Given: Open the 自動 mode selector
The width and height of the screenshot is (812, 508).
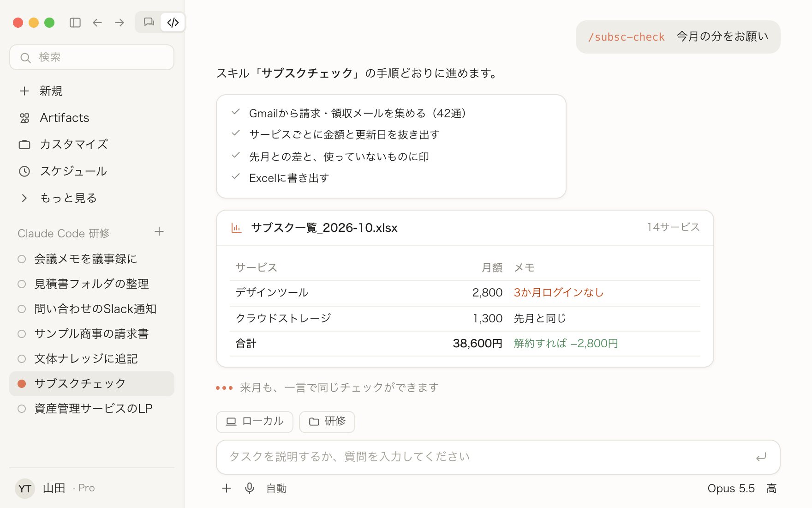Looking at the screenshot, I should coord(276,489).
